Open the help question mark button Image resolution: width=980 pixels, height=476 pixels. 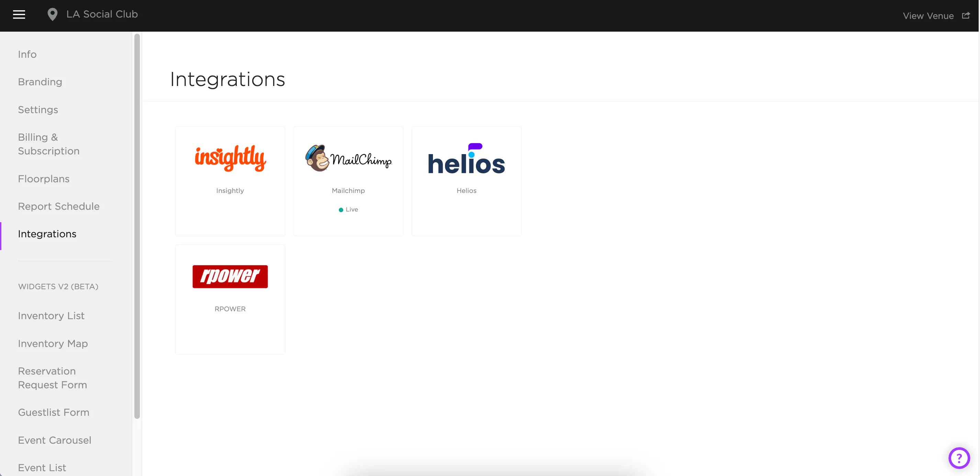pos(959,458)
